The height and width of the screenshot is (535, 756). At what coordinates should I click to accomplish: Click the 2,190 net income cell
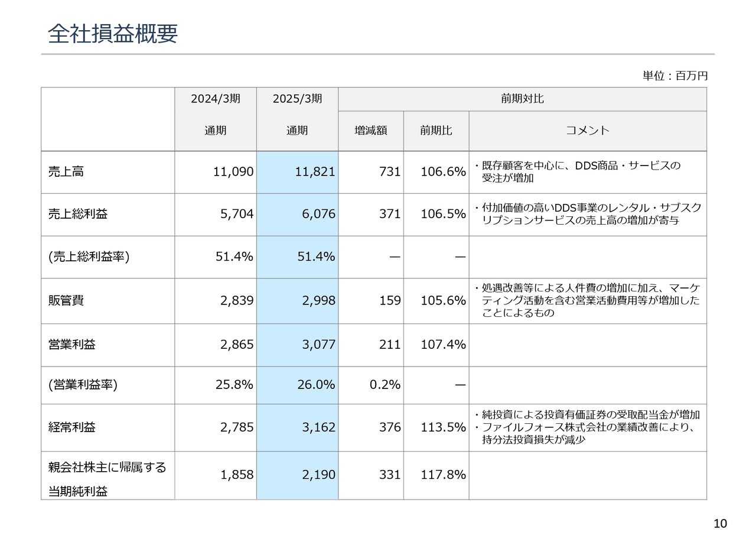pos(318,475)
